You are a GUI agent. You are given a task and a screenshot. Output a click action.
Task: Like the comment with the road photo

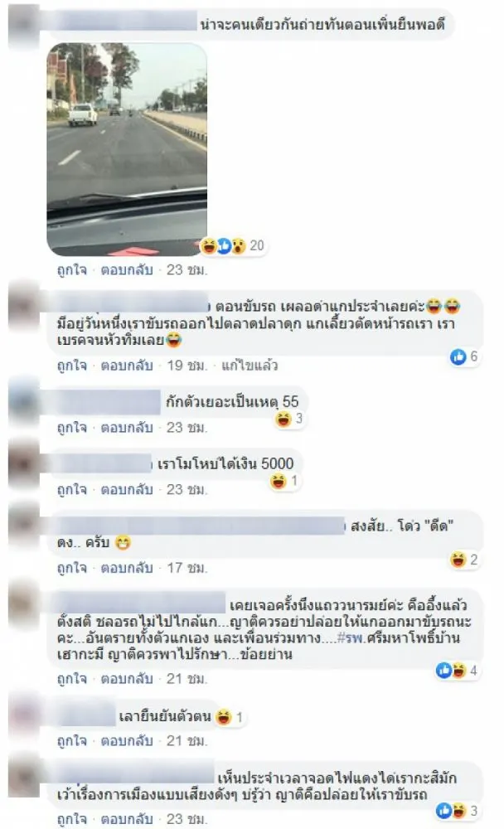pyautogui.click(x=71, y=270)
